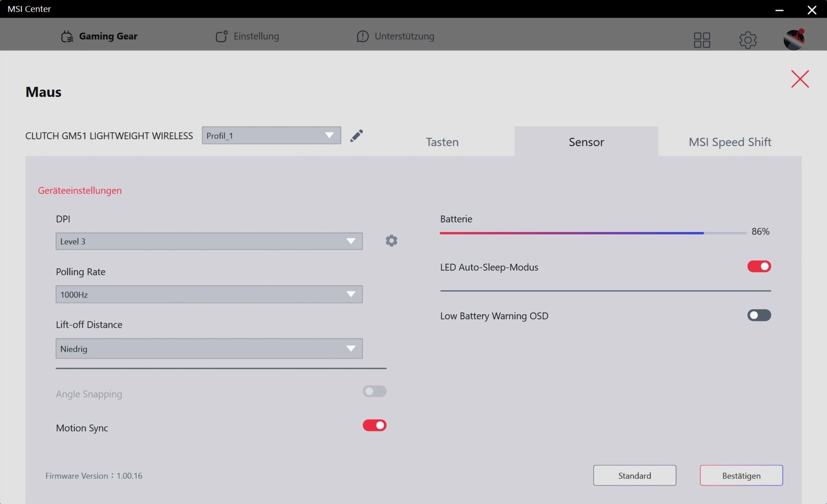Open the Einstellung tab
This screenshot has height=504, width=827.
[247, 36]
